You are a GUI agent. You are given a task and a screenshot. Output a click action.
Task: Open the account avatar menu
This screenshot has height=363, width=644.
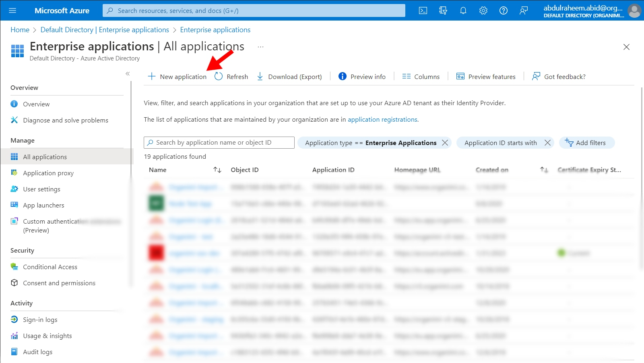click(x=634, y=10)
